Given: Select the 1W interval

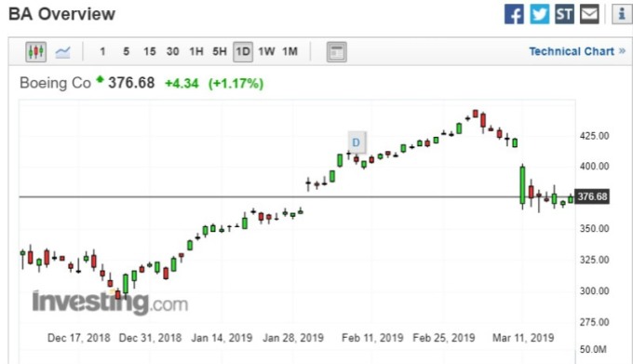Looking at the screenshot, I should point(266,51).
